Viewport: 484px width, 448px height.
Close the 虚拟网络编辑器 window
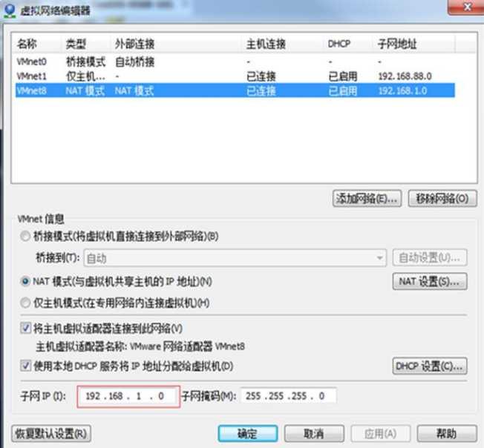pyautogui.click(x=467, y=7)
